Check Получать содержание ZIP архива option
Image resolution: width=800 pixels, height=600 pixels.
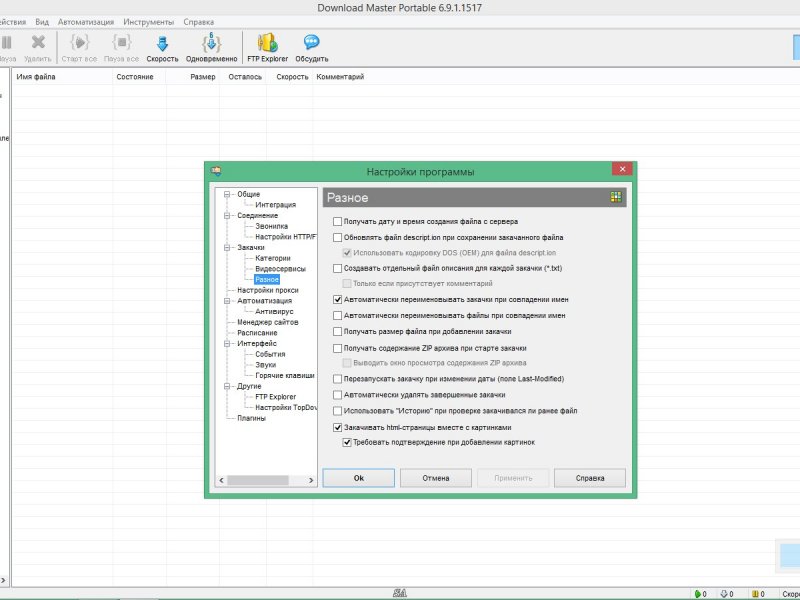pos(337,348)
